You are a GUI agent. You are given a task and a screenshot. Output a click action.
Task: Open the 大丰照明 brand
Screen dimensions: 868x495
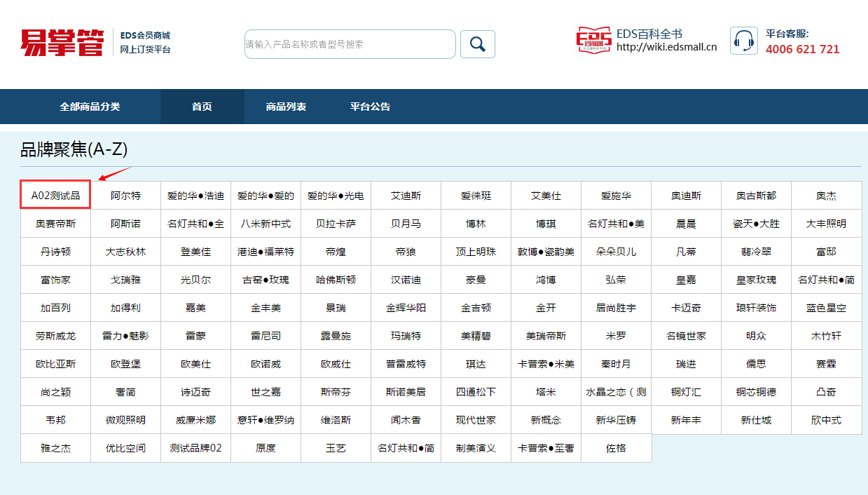(x=827, y=224)
